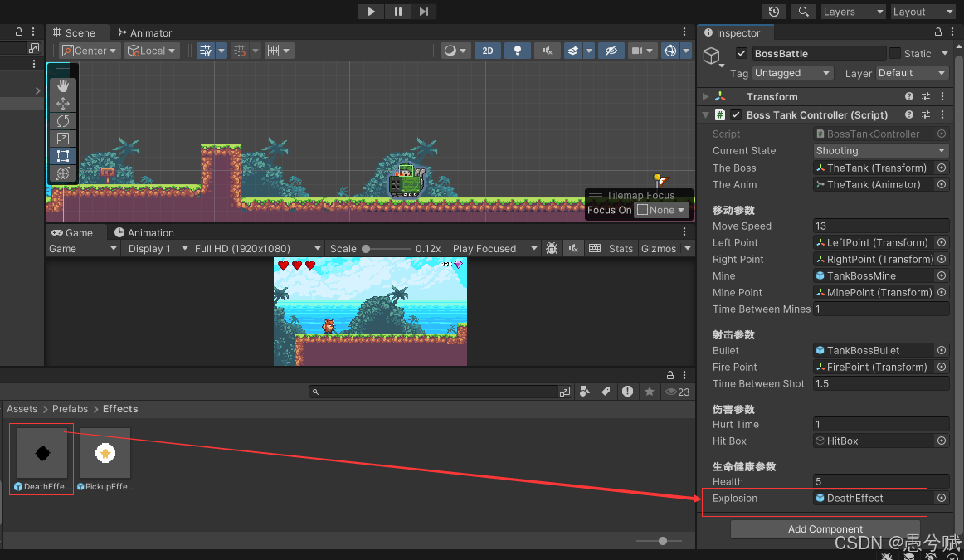Toggle the Gizmos sphere icon in Scene view

tap(670, 51)
